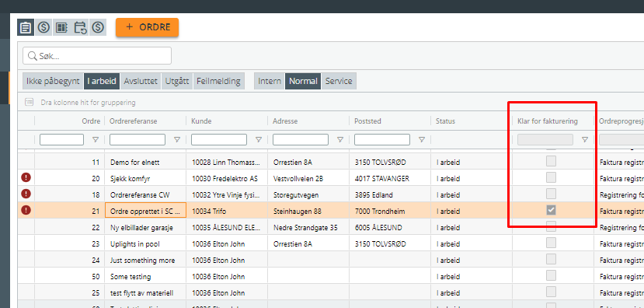Open the recurring calendar icon view
The image size is (644, 308).
coord(80,27)
